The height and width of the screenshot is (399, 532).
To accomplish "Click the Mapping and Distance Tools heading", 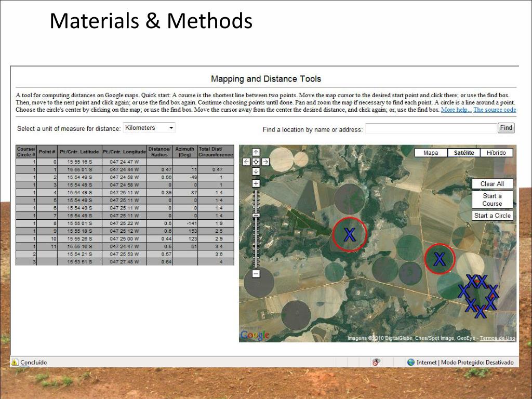I will [x=266, y=79].
